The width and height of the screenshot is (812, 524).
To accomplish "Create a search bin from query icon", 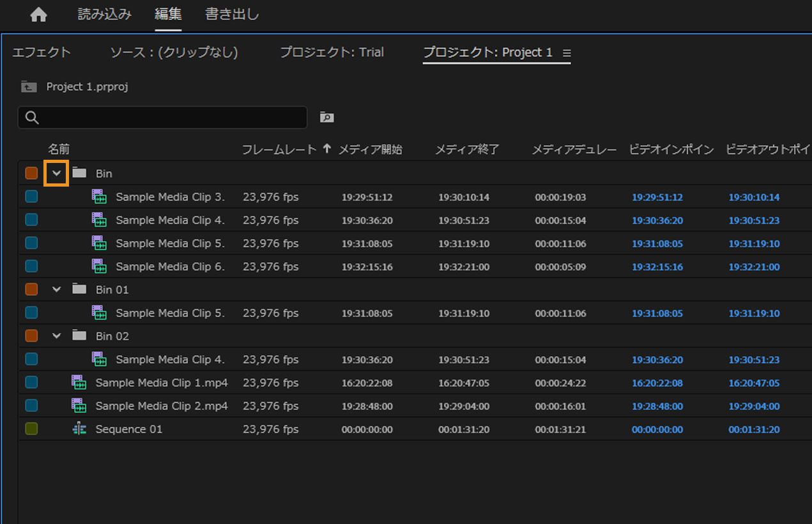I will coord(326,117).
